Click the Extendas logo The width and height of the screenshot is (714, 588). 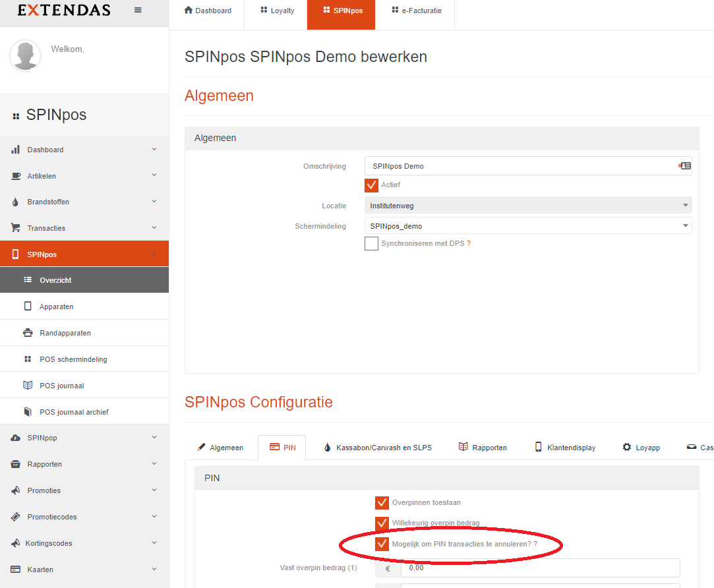coord(64,10)
